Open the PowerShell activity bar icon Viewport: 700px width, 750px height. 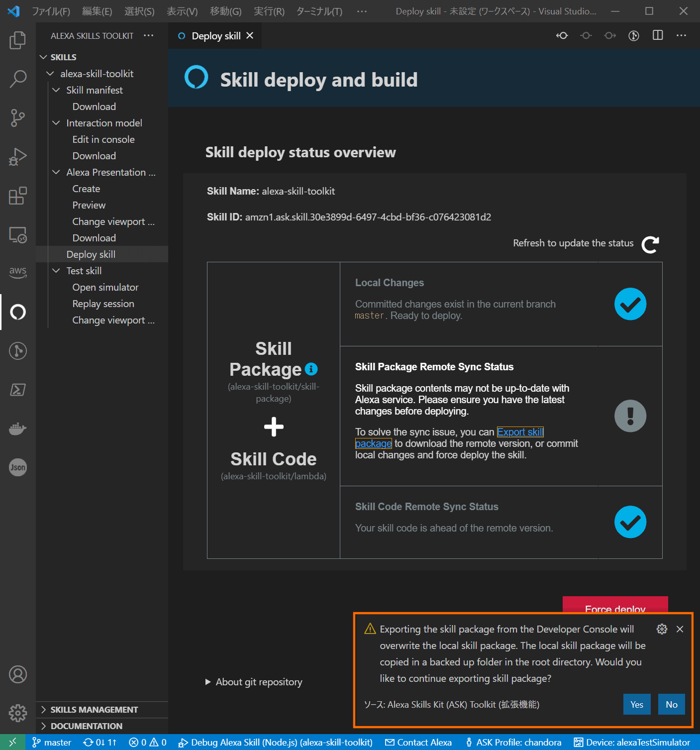(x=18, y=390)
